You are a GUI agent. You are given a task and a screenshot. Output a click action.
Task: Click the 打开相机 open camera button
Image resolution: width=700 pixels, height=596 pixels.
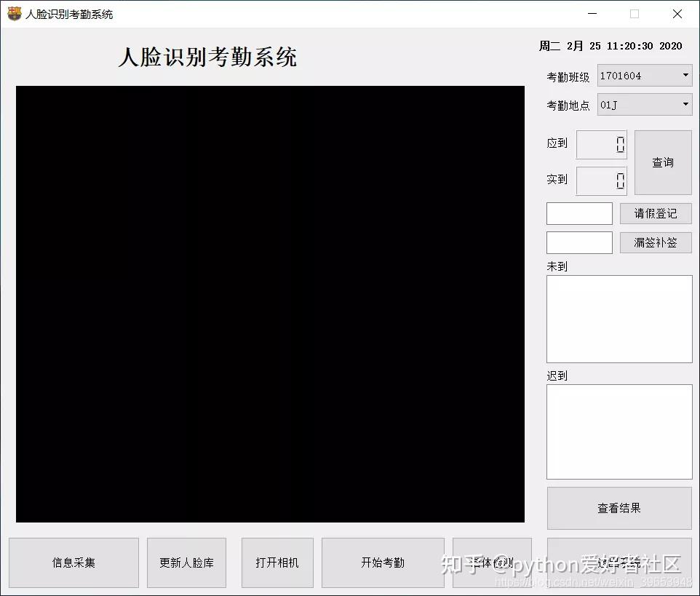pyautogui.click(x=277, y=563)
